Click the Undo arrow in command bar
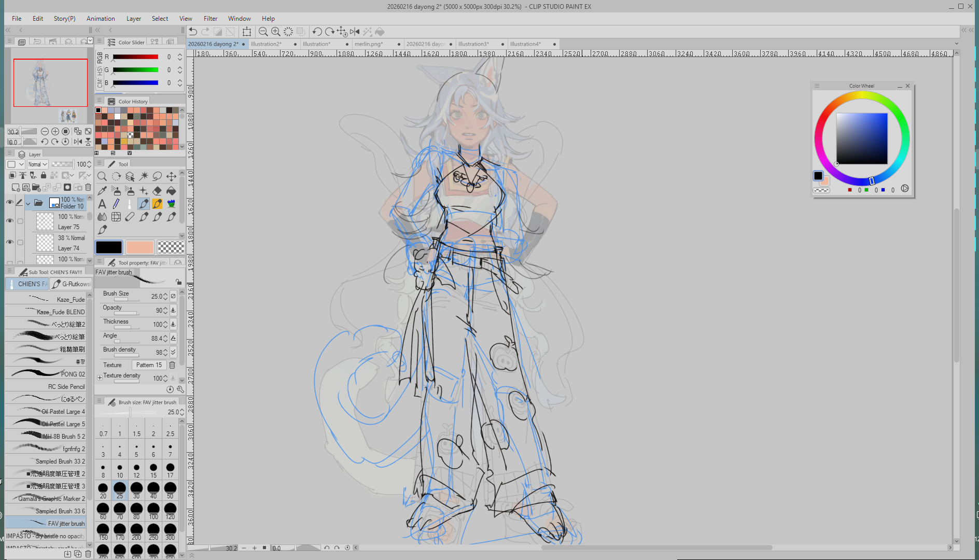 tap(193, 32)
